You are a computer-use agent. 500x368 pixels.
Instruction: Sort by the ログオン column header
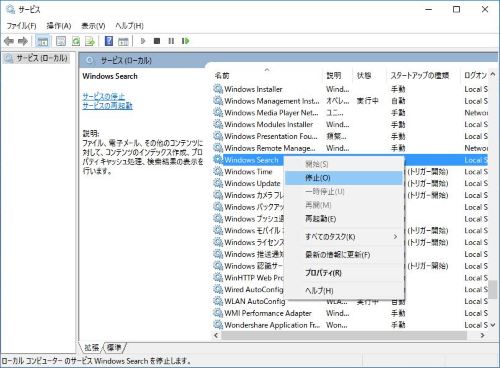[x=475, y=76]
